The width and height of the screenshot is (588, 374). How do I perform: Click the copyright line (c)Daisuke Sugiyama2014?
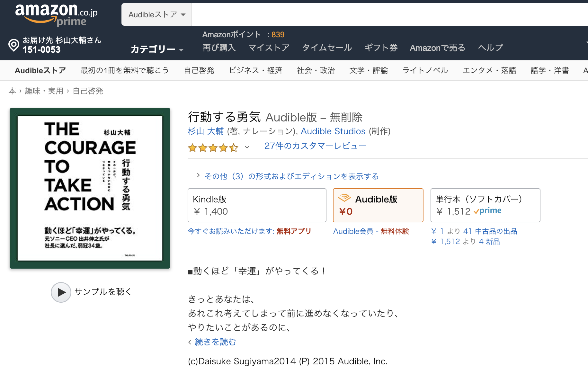pyautogui.click(x=288, y=361)
